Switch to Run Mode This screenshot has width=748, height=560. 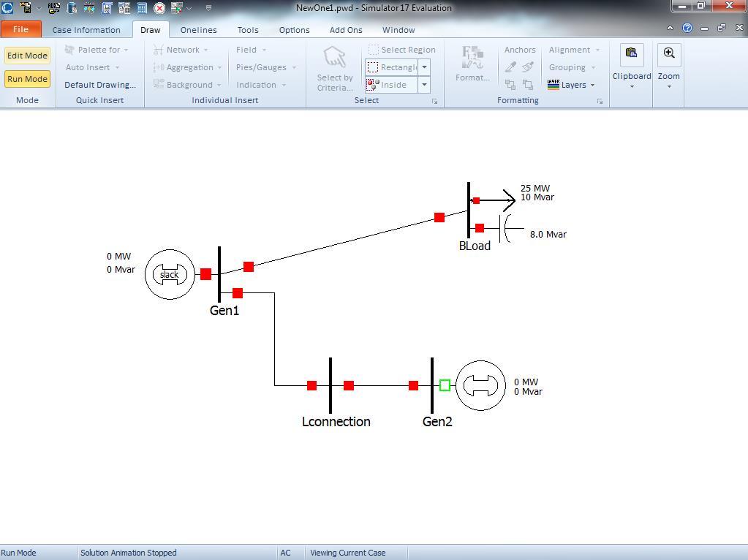[27, 79]
